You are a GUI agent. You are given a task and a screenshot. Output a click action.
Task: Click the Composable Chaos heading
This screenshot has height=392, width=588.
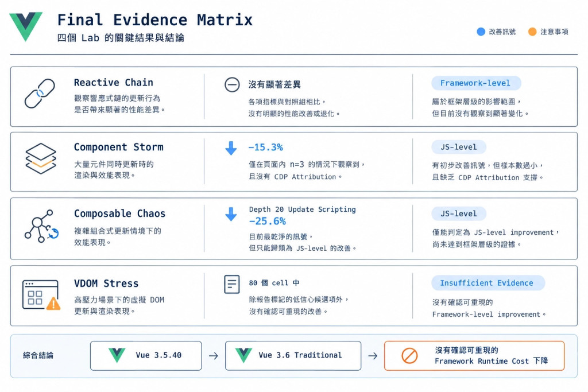[x=119, y=214]
